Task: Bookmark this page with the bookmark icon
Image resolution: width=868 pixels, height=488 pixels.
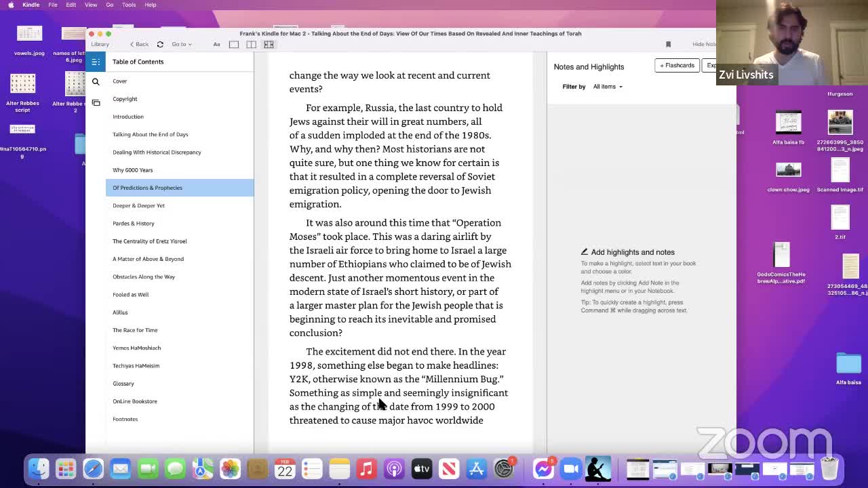Action: click(x=668, y=45)
